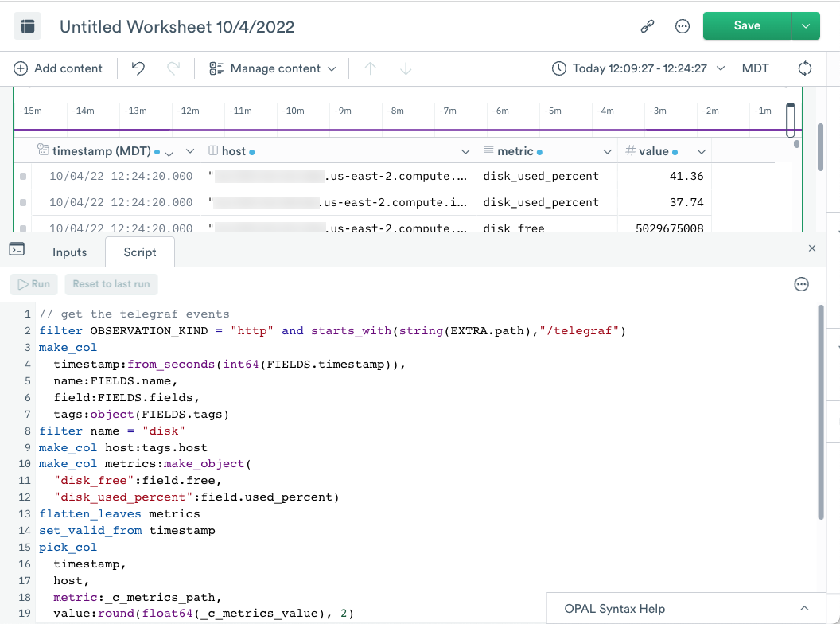This screenshot has width=840, height=624.
Task: Click code line 2 filter statement
Action: pyautogui.click(x=332, y=331)
